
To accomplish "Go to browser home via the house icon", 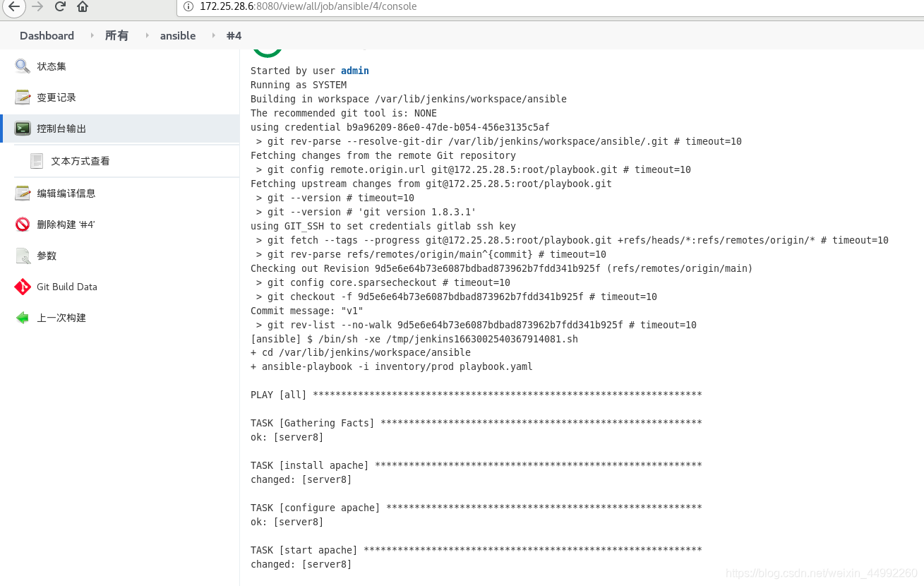I will coord(83,7).
